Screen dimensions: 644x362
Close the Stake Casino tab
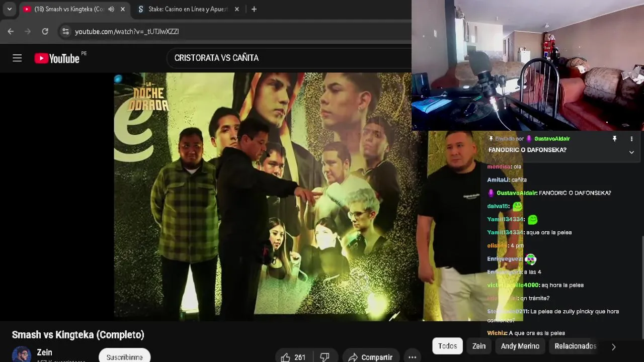pos(237,9)
